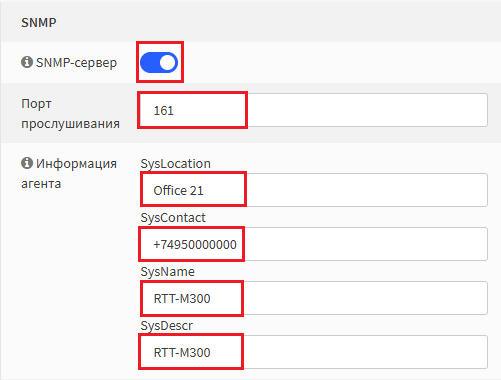Click the SNMP section header text
The width and height of the screenshot is (501, 380).
[39, 23]
